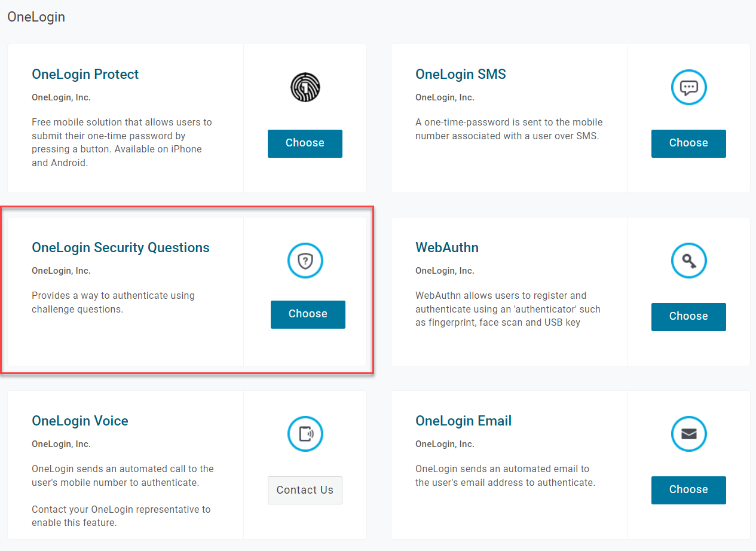Choose OneLogin Security Questions factor
The width and height of the screenshot is (756, 551).
308,314
